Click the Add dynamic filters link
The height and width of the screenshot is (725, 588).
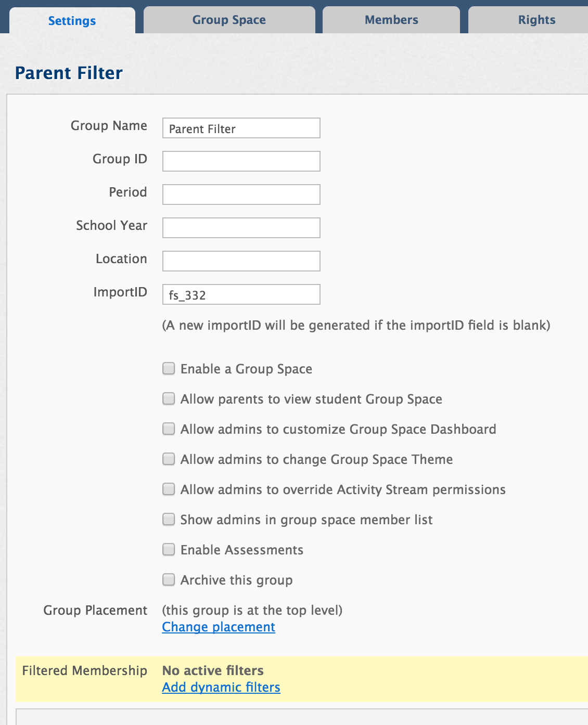[x=221, y=688]
